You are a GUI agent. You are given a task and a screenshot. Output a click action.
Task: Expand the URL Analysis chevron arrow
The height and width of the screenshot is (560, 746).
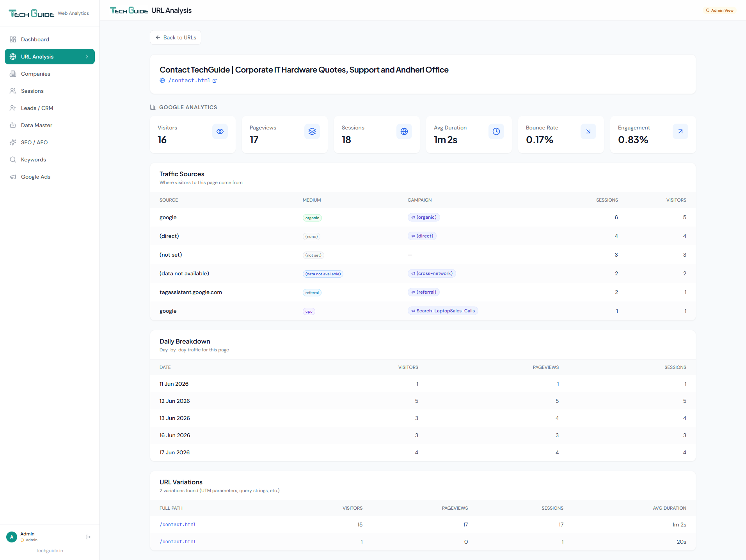tap(87, 57)
